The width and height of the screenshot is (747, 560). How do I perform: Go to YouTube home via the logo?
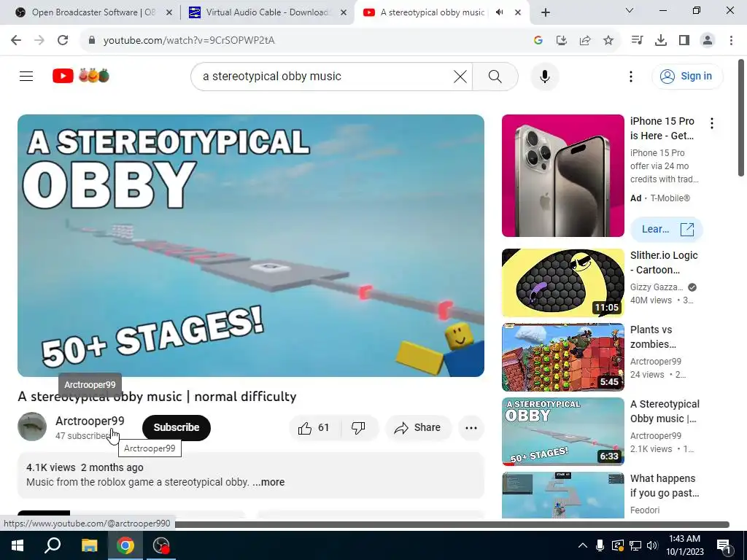pos(80,76)
